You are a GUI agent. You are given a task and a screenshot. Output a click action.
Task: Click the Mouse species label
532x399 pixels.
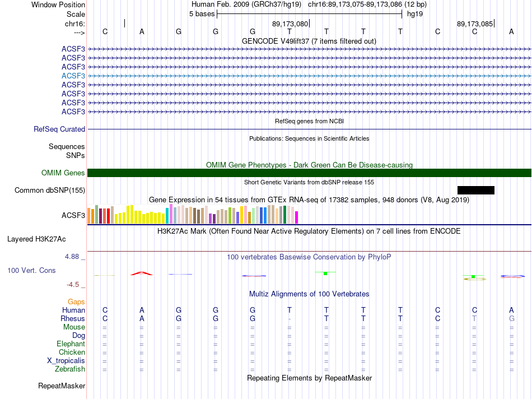[x=74, y=327]
